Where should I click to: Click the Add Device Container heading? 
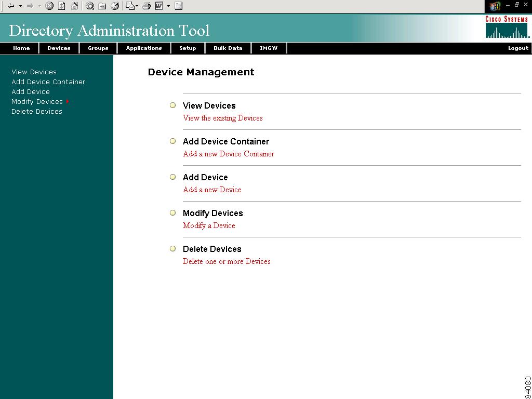point(226,141)
